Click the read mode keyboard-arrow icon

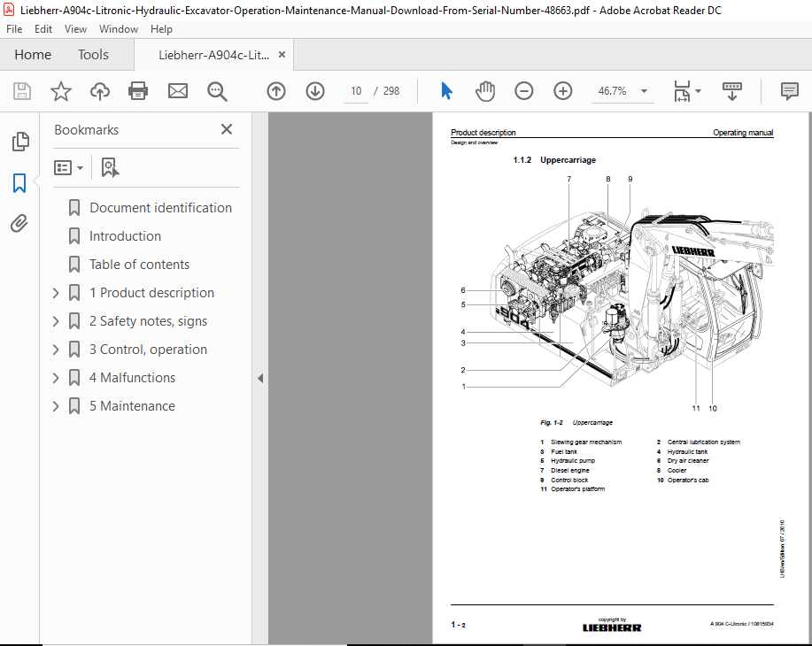point(731,91)
